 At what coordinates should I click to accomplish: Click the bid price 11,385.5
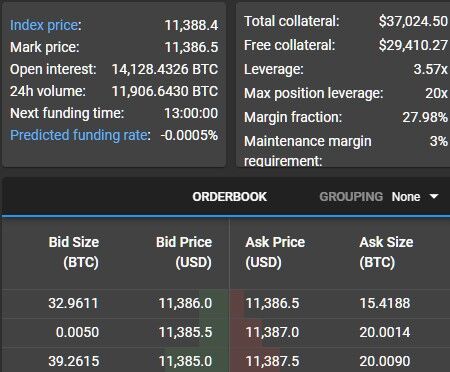coord(185,332)
